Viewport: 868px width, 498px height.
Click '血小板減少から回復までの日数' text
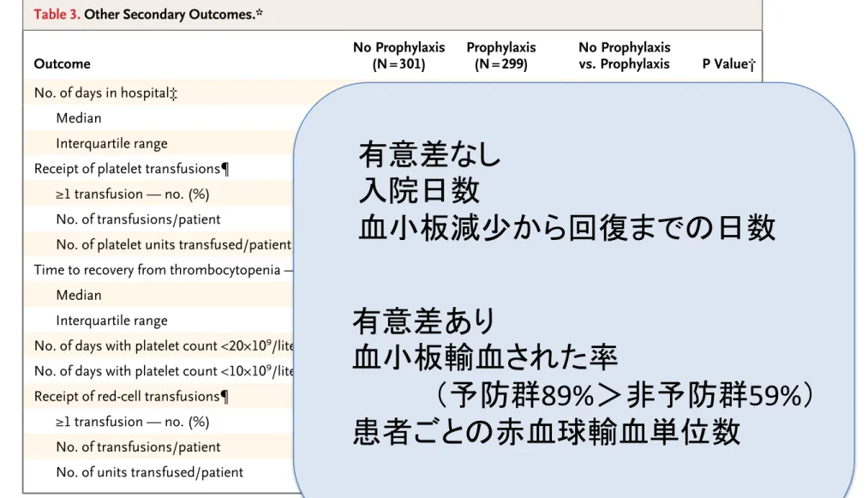point(567,228)
